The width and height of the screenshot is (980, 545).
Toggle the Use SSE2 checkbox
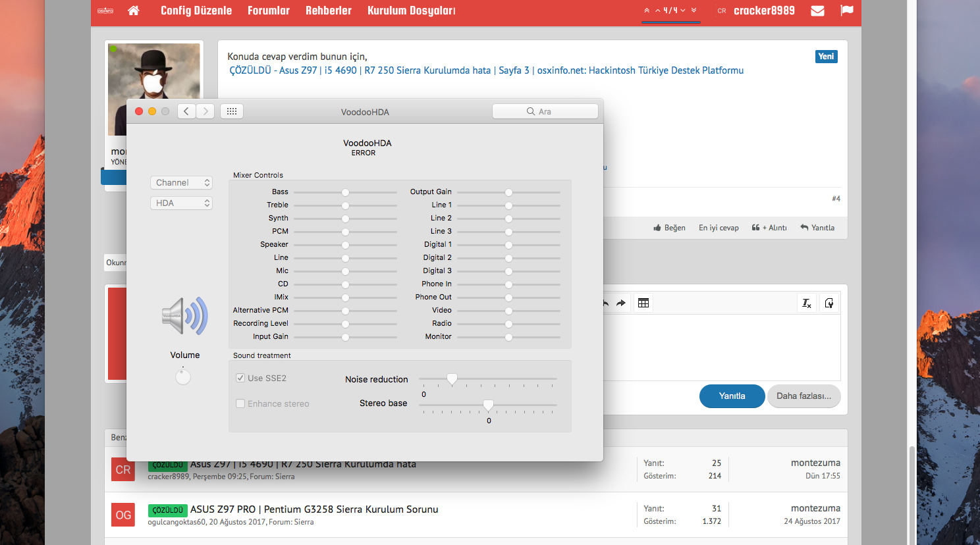point(240,378)
